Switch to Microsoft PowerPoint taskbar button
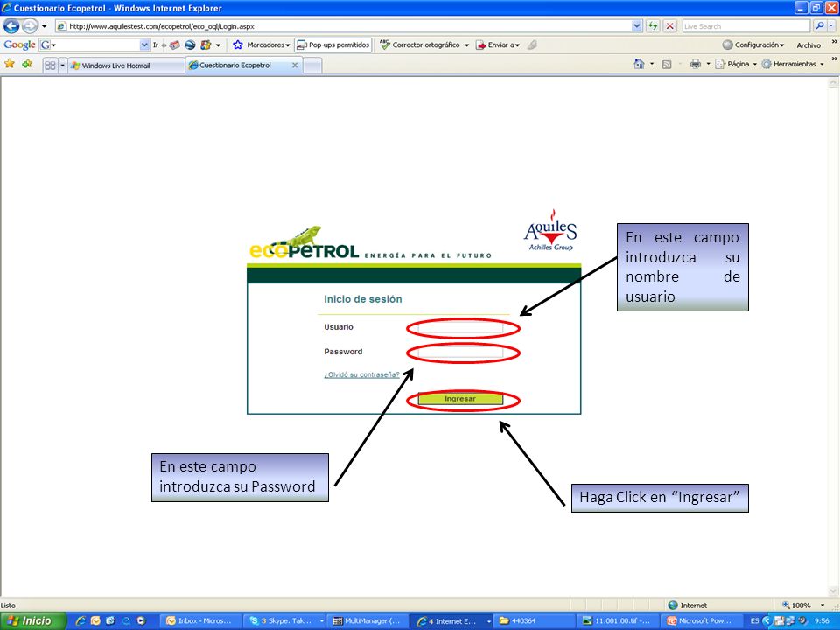 click(x=701, y=621)
